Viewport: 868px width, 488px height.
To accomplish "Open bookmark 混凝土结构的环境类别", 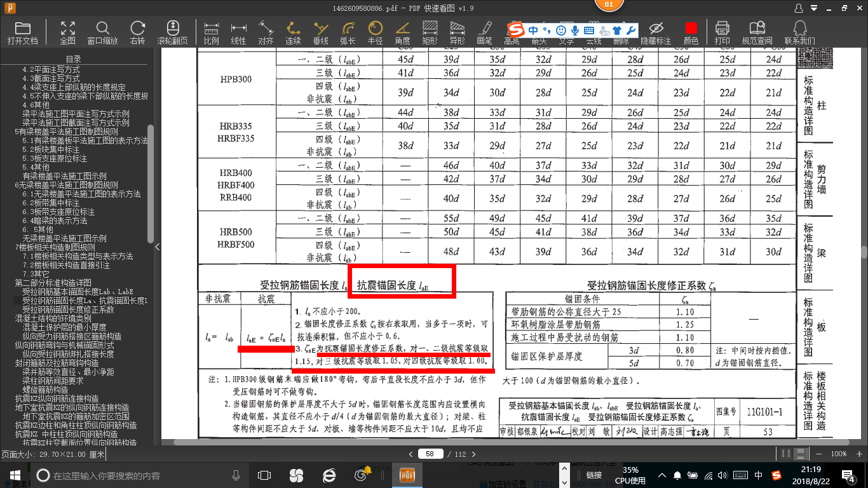I will tap(53, 318).
